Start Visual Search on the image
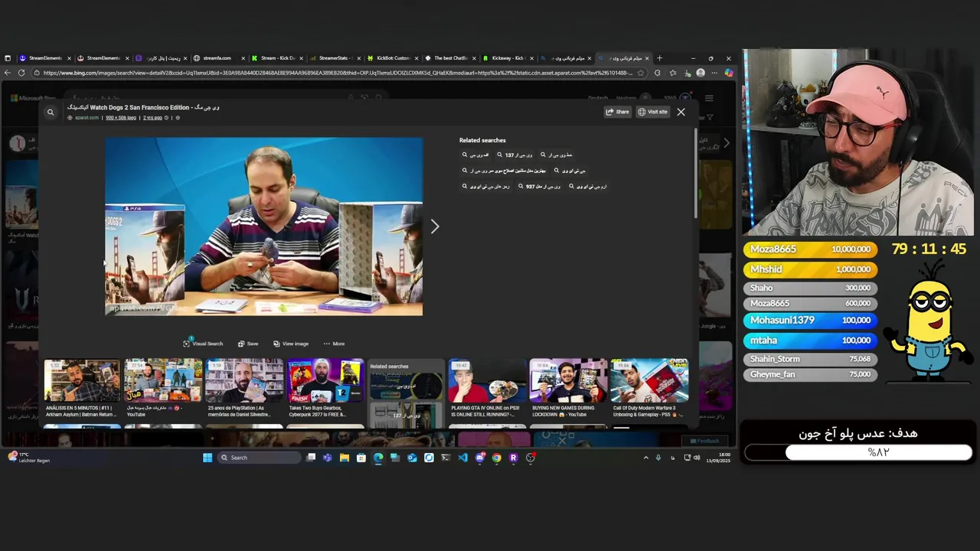 coord(203,344)
